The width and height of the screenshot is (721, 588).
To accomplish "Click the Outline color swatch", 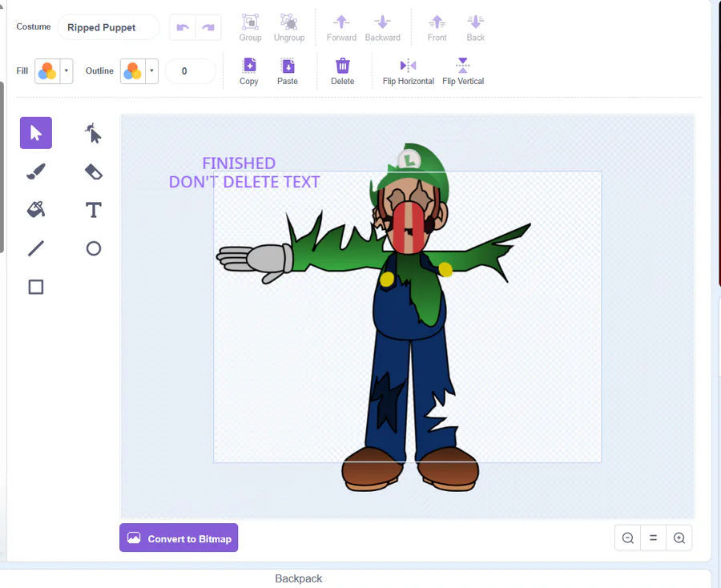I will (x=133, y=70).
